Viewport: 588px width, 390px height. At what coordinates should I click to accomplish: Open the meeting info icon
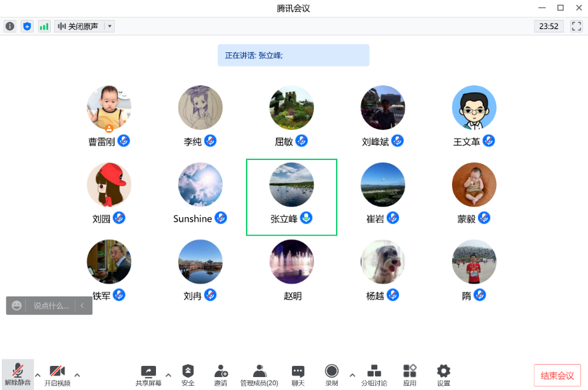click(10, 26)
